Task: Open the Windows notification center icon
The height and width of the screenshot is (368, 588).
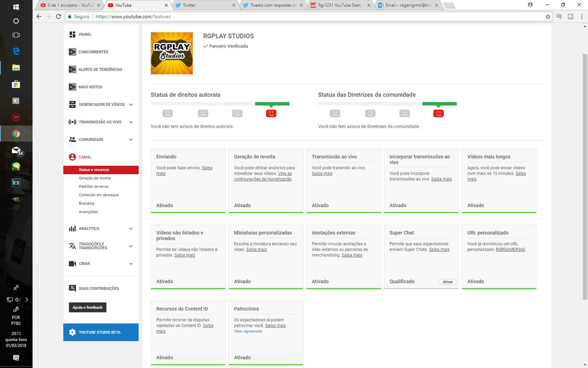Action: [16, 358]
